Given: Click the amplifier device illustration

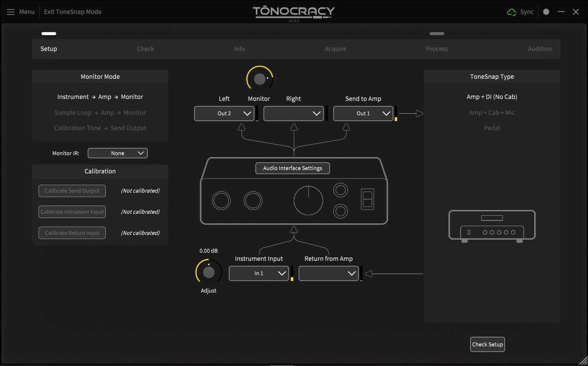Looking at the screenshot, I should 492,226.
